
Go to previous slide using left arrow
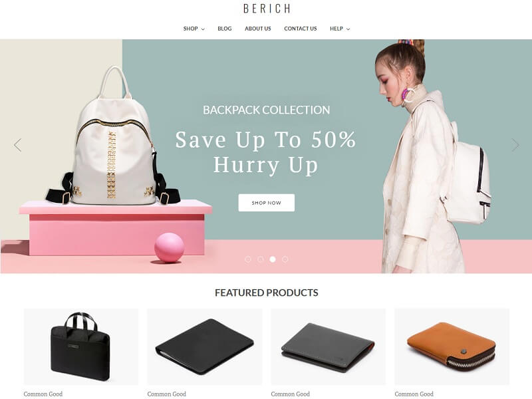18,145
